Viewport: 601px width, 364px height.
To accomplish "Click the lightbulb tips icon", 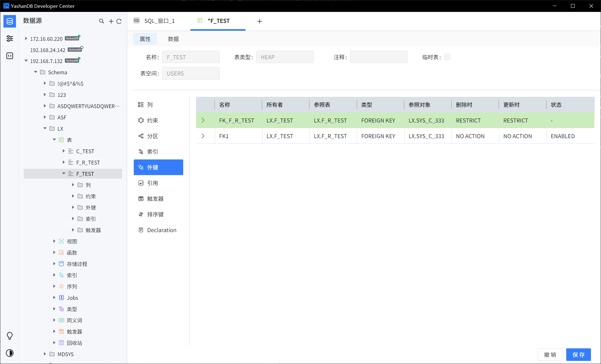I will [10, 336].
